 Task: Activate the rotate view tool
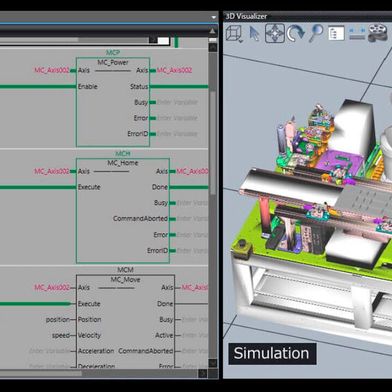click(x=296, y=33)
